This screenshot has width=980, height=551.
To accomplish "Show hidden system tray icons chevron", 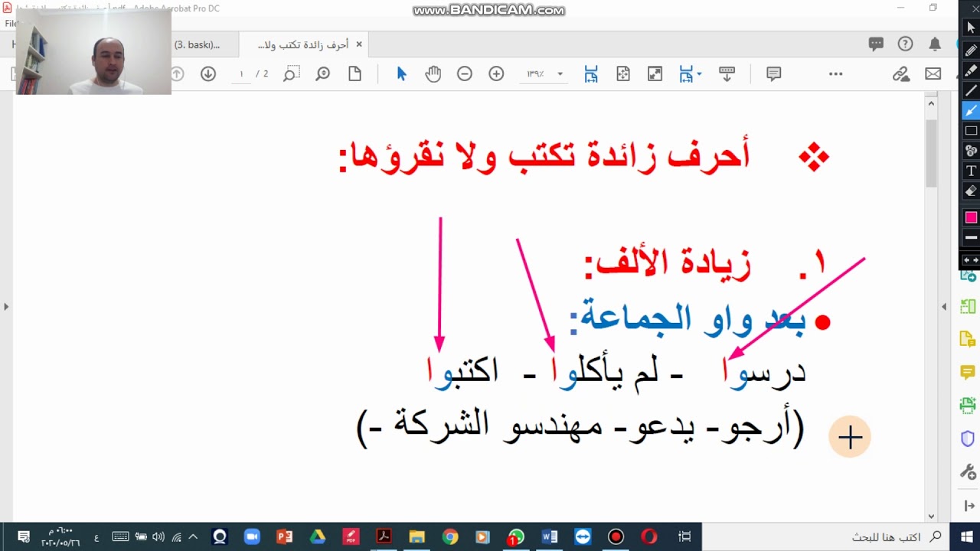I will (x=193, y=536).
